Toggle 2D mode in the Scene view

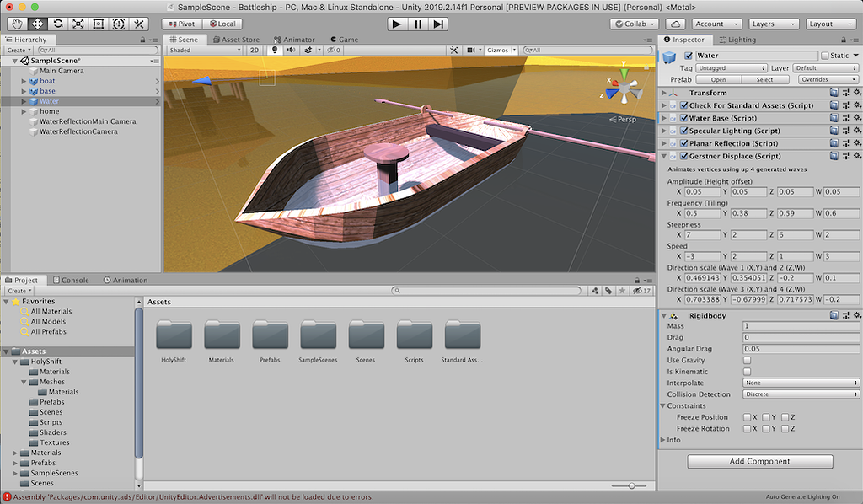(x=256, y=49)
